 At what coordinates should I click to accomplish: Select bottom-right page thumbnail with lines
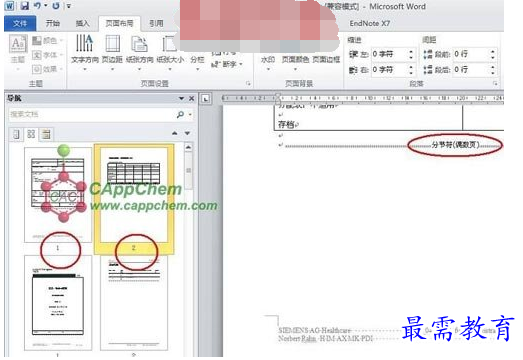tap(134, 303)
